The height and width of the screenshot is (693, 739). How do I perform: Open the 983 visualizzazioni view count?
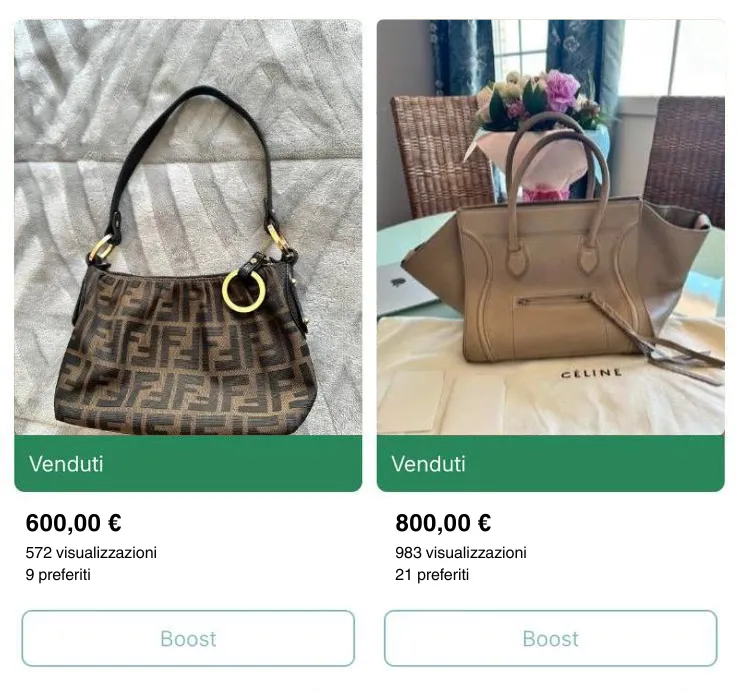[x=461, y=553]
